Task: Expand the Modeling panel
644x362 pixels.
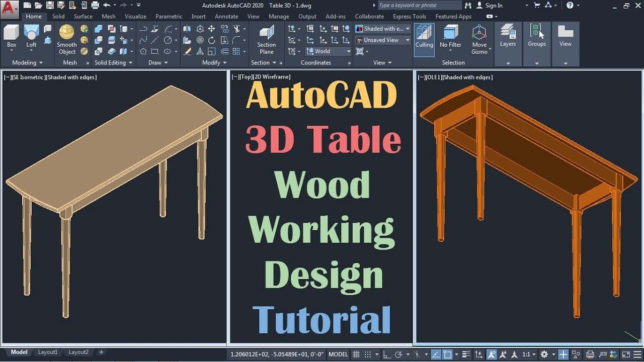Action: pos(27,63)
